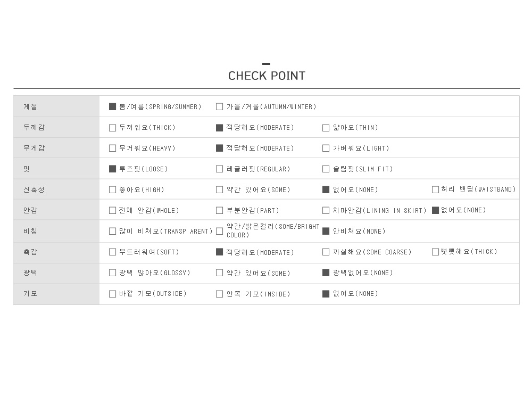Select the Thick (두꺼워요) thickness checkbox
532x413 pixels.
pos(112,128)
